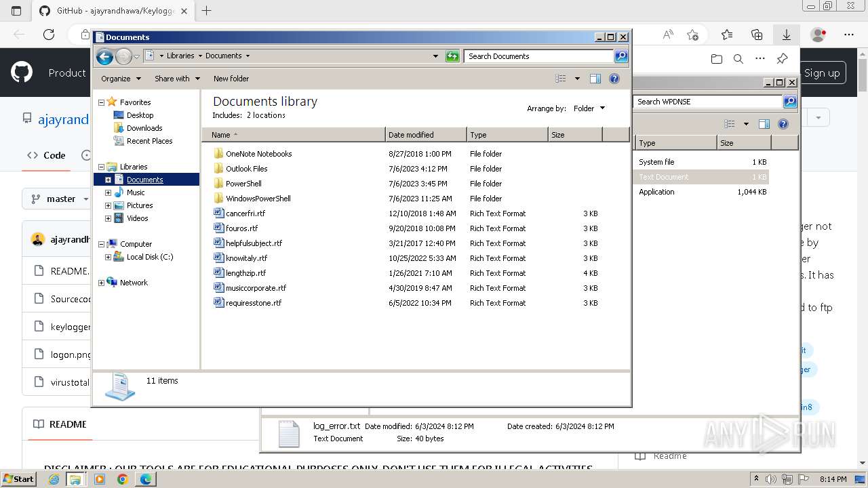This screenshot has height=488, width=868.
Task: Open the view options dropdown arrow in Documents
Action: pos(577,79)
